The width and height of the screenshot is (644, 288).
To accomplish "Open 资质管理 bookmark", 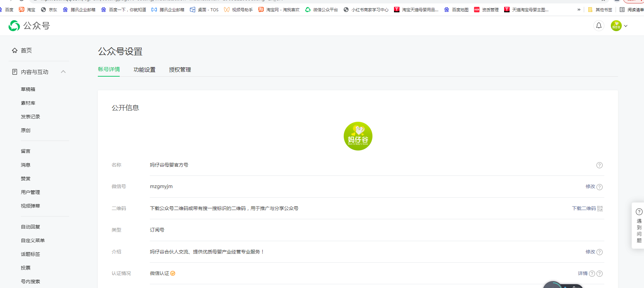I will [x=486, y=10].
